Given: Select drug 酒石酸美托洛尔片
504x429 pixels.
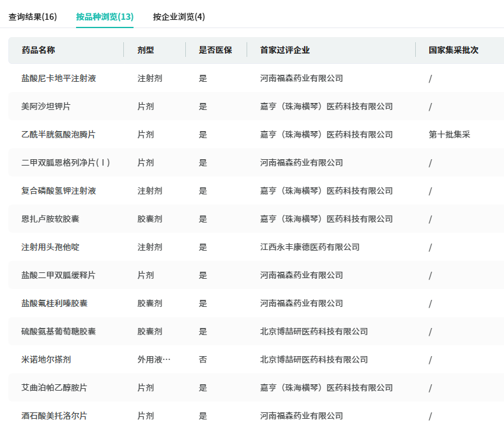Looking at the screenshot, I should tap(54, 416).
